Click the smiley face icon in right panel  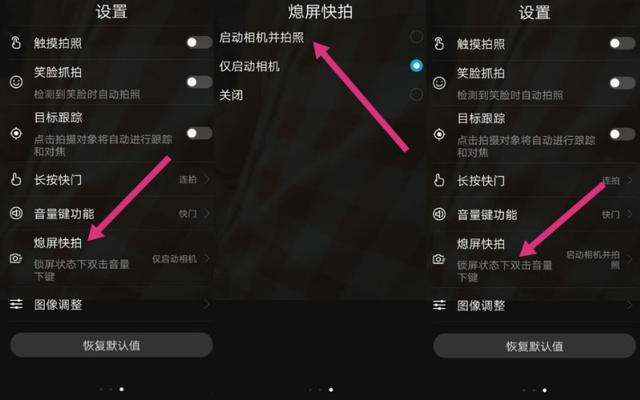(439, 83)
